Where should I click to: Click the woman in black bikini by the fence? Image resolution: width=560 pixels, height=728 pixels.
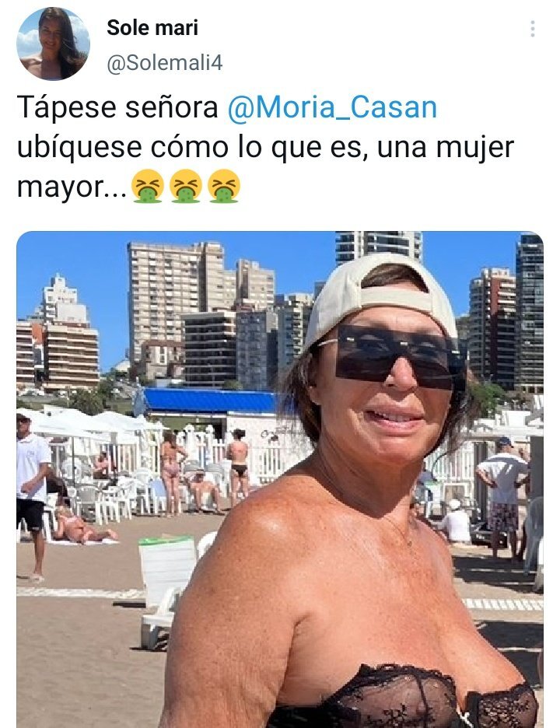pyautogui.click(x=239, y=467)
